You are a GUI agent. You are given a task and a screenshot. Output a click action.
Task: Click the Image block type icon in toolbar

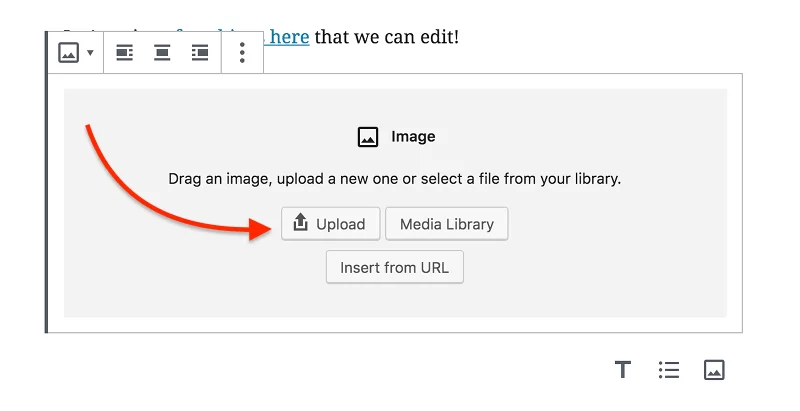[x=68, y=53]
